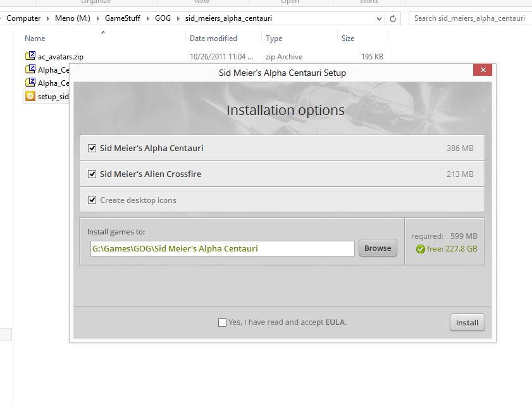This screenshot has height=405, width=532.
Task: Select the ac_avatars.zip file name
Action: (x=60, y=57)
